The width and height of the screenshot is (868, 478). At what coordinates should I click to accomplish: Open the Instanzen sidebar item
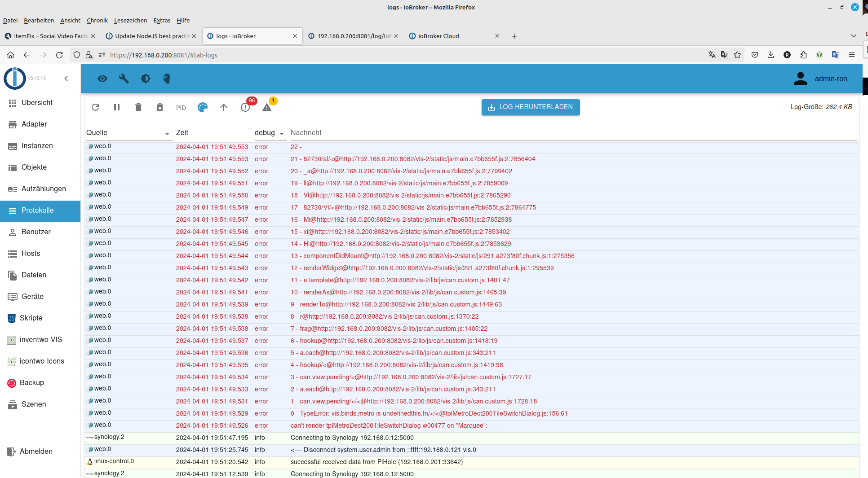[x=37, y=146]
